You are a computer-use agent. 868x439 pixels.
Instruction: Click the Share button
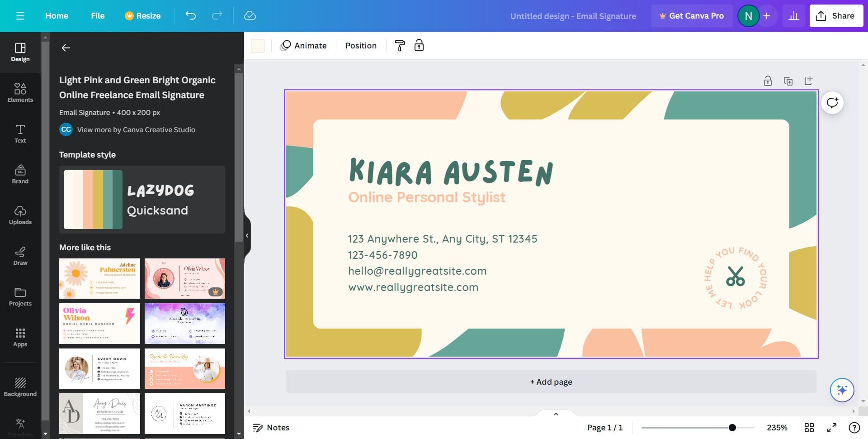(836, 16)
